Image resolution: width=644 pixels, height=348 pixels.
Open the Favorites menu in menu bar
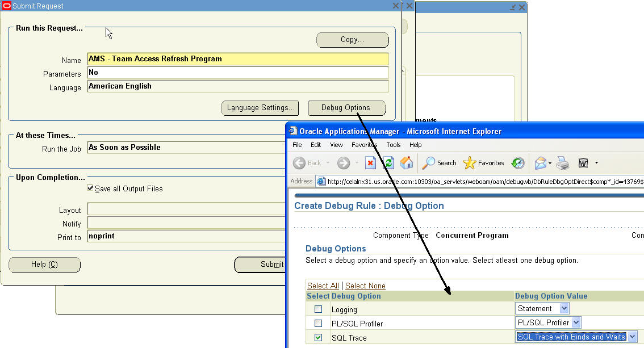(364, 145)
